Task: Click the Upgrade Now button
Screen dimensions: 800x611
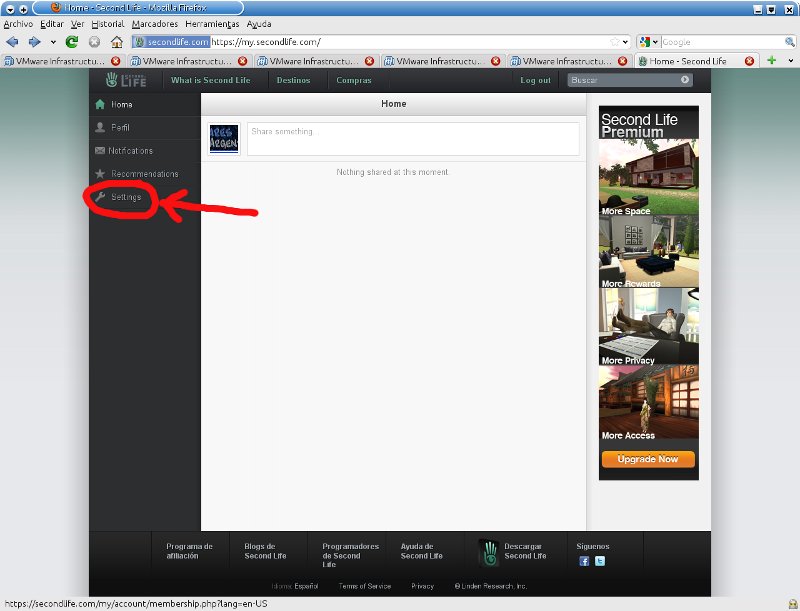Action: [648, 459]
